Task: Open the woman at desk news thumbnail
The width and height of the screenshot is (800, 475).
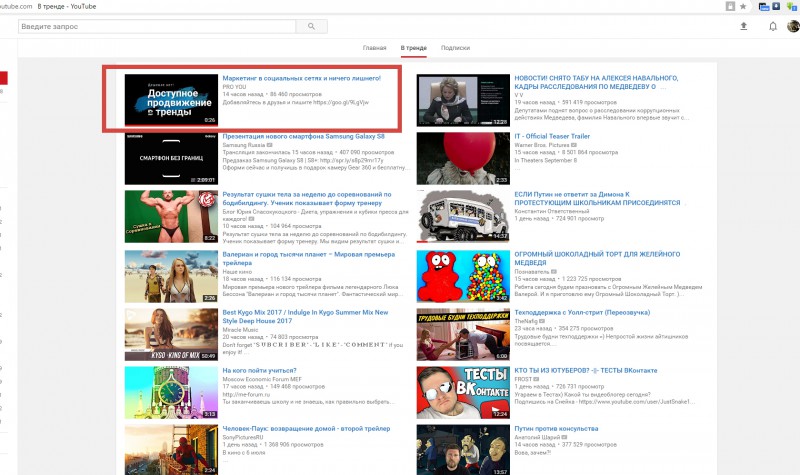Action: click(x=463, y=100)
